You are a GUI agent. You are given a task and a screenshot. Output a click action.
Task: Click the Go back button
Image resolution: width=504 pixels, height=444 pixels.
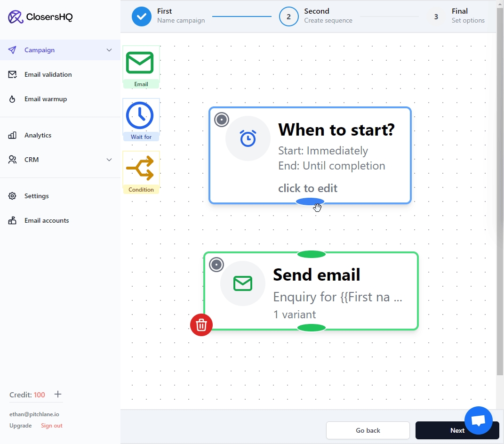coord(368,430)
